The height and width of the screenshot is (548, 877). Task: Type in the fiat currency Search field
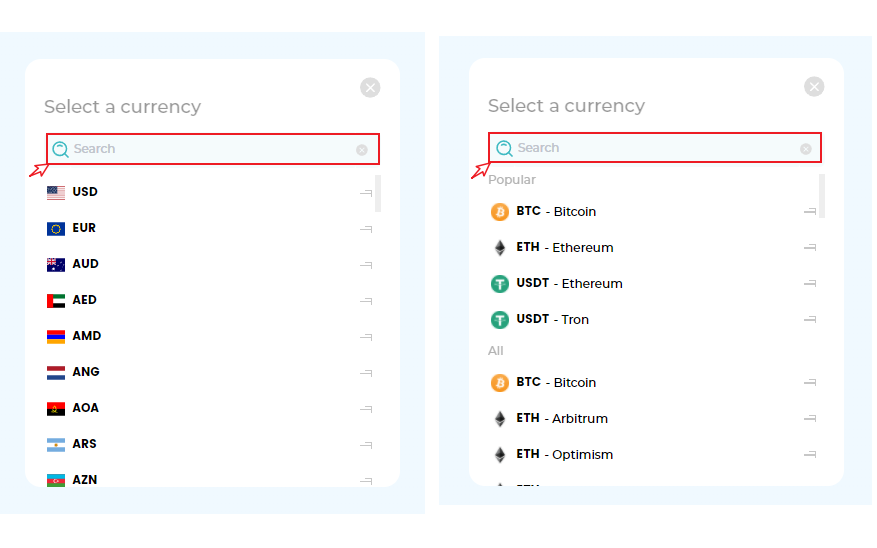210,149
